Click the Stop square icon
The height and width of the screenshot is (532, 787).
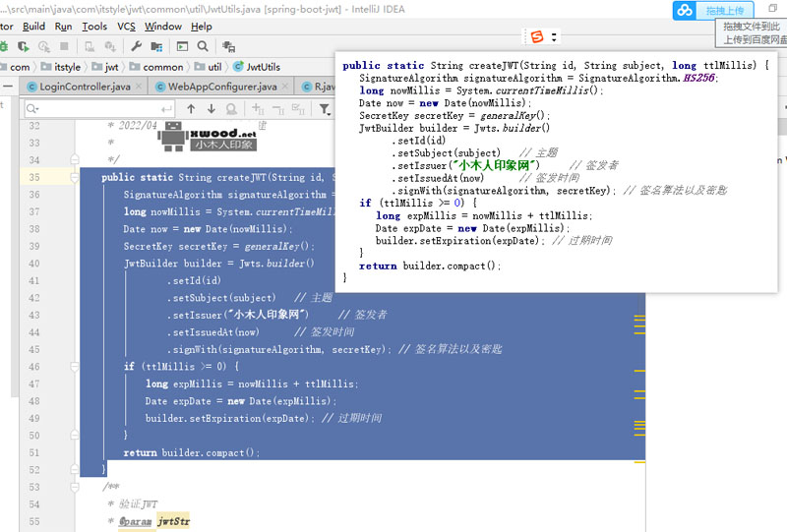click(x=64, y=46)
